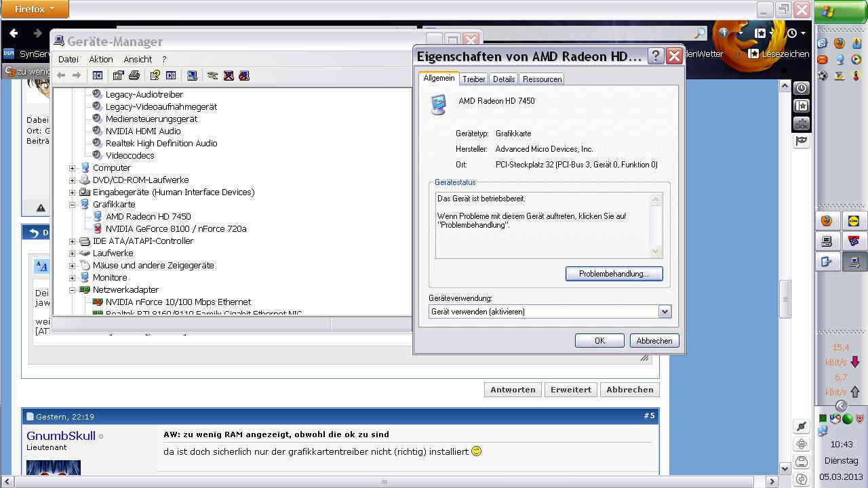Open the Datei menu in Geräte-Manager
868x488 pixels.
coord(68,60)
